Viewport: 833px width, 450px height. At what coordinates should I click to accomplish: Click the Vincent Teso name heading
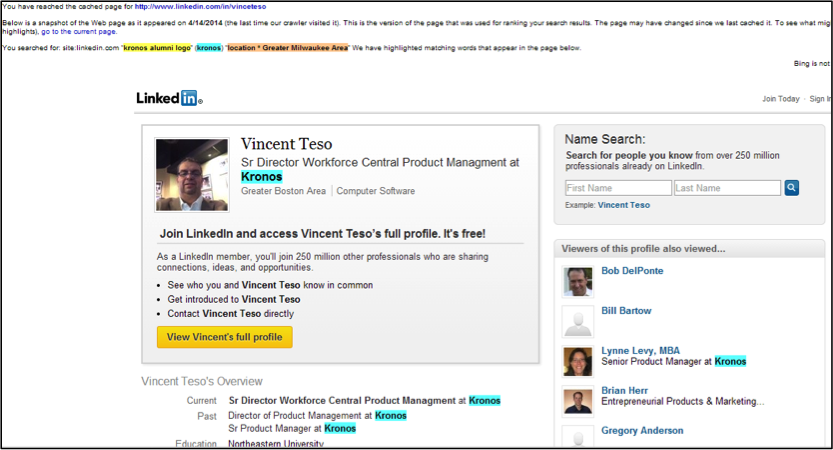pos(286,144)
